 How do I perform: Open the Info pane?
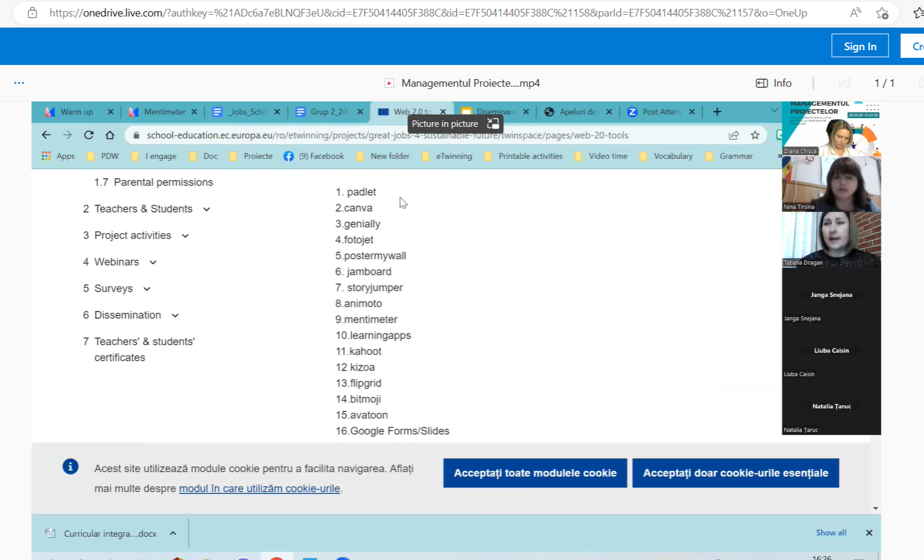pos(773,83)
